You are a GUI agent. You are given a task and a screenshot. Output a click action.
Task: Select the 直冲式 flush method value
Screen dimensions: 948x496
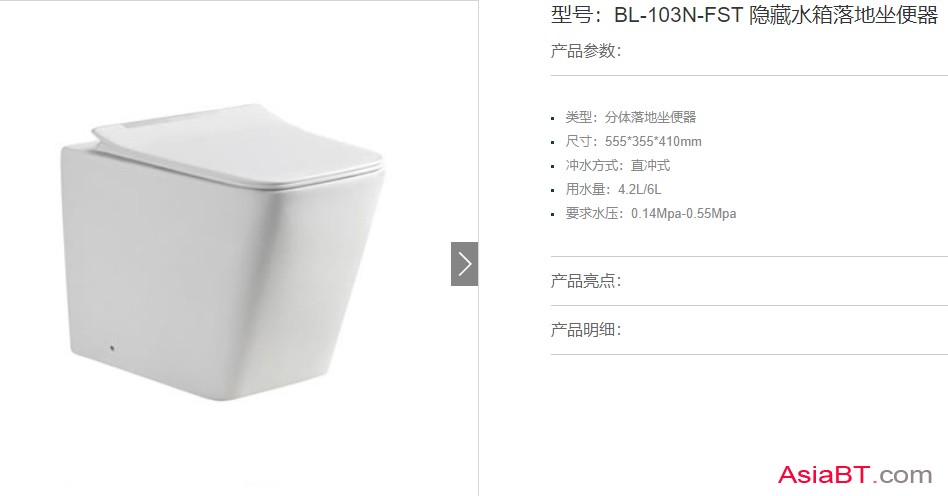click(651, 165)
